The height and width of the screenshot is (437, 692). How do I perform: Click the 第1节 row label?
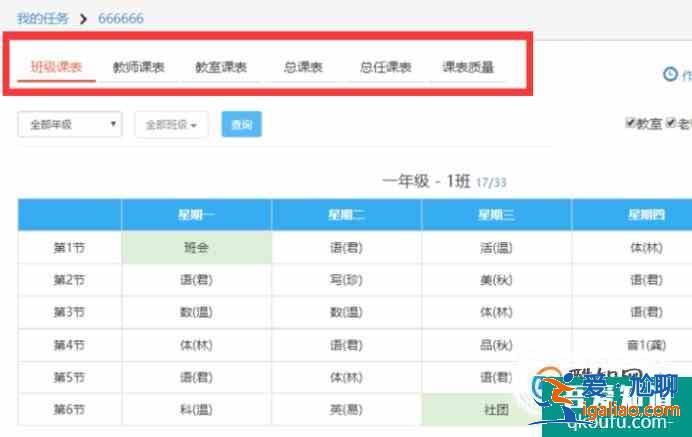(69, 248)
